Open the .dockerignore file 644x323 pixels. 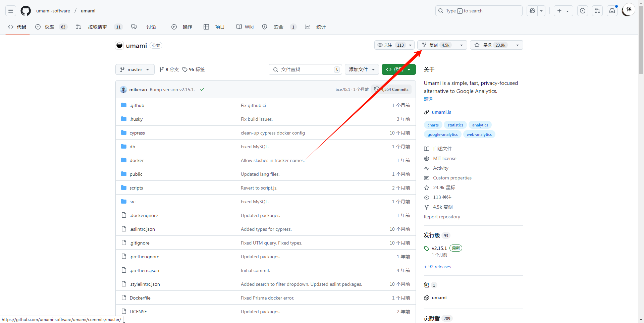click(x=144, y=215)
